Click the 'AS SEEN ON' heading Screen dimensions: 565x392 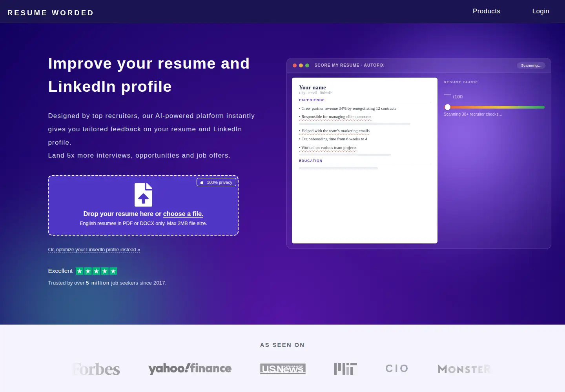pos(282,345)
